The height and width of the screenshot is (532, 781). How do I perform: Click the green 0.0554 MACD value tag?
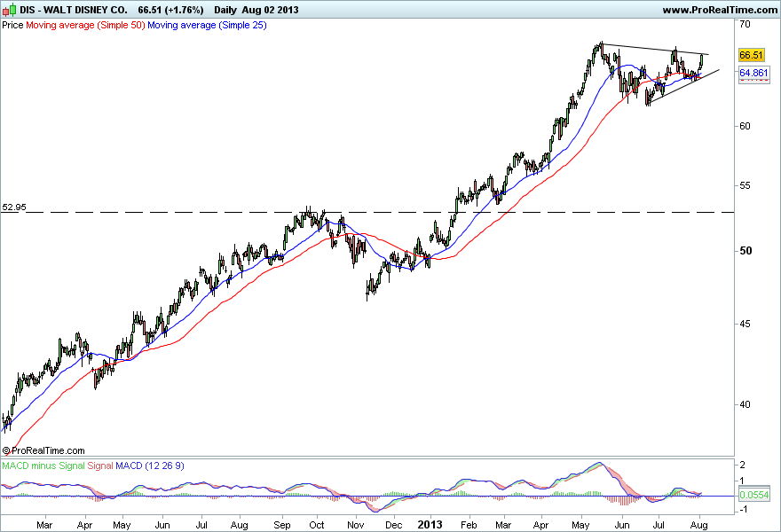coord(754,495)
